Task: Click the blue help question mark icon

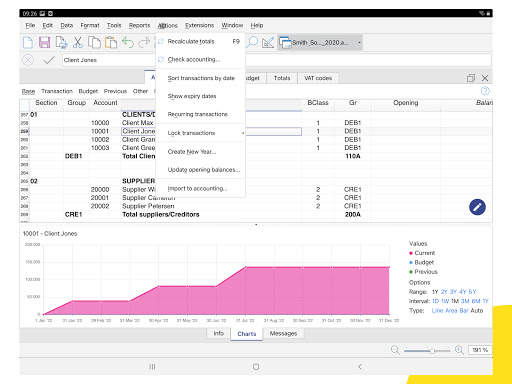Action: tap(485, 91)
